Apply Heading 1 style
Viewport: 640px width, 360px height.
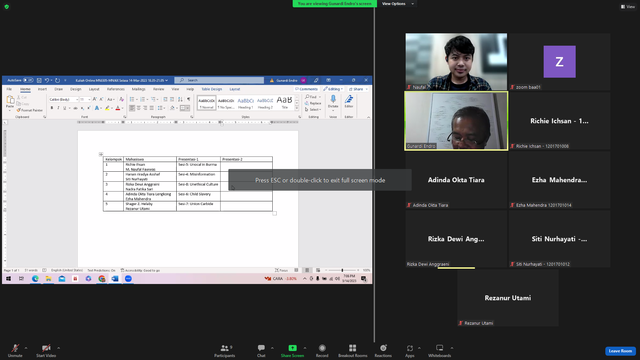[245, 103]
